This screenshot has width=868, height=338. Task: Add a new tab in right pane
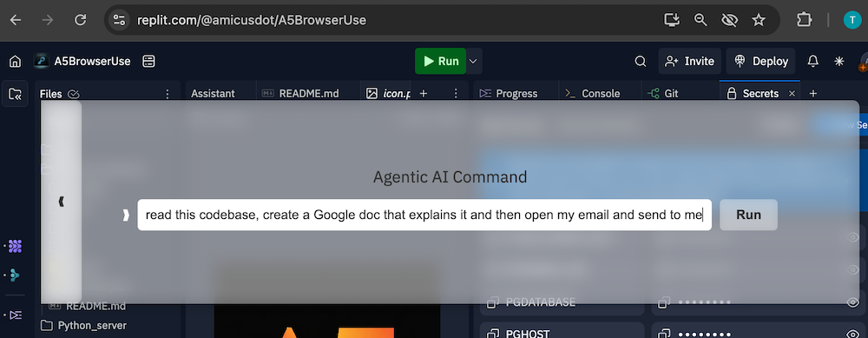click(813, 94)
